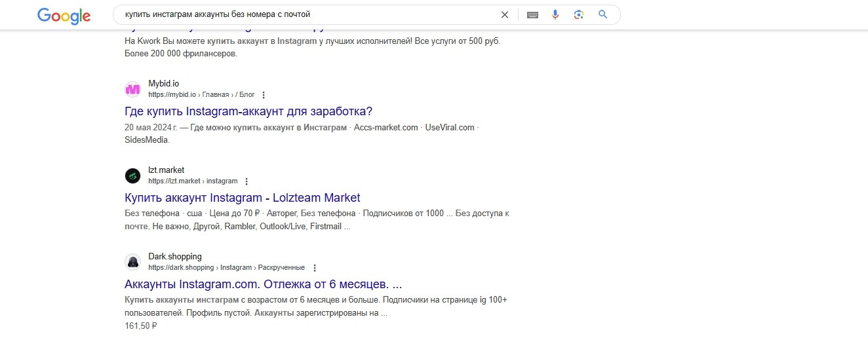
Task: Click the '20 мая 2024 г.' date text
Action: point(150,127)
